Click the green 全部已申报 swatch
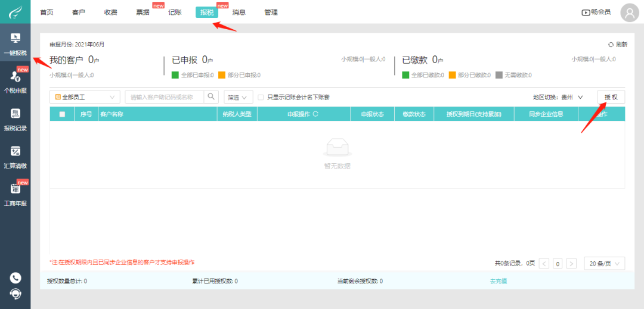The image size is (644, 309). pos(175,75)
